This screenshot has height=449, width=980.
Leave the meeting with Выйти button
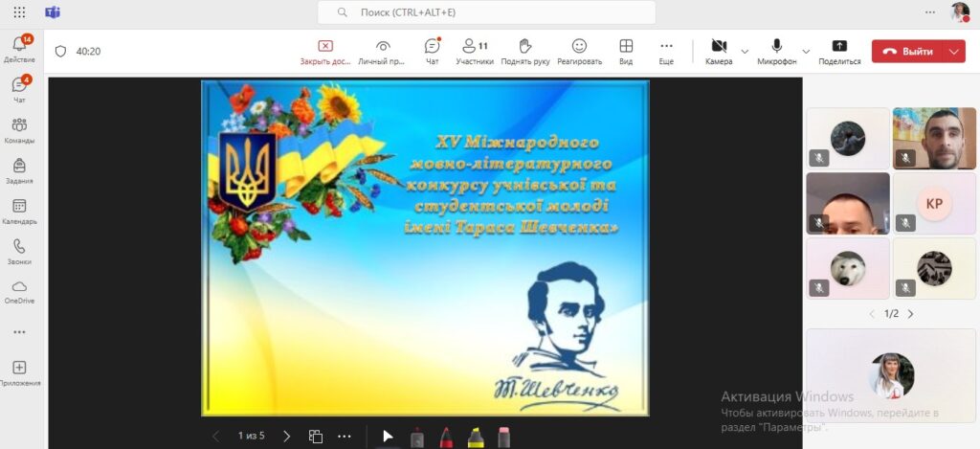[907, 52]
